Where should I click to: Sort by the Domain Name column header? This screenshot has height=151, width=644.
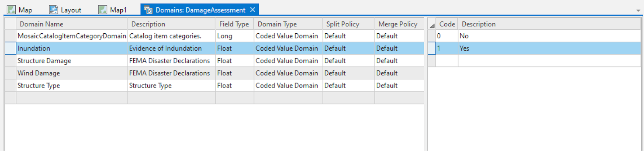pyautogui.click(x=72, y=24)
